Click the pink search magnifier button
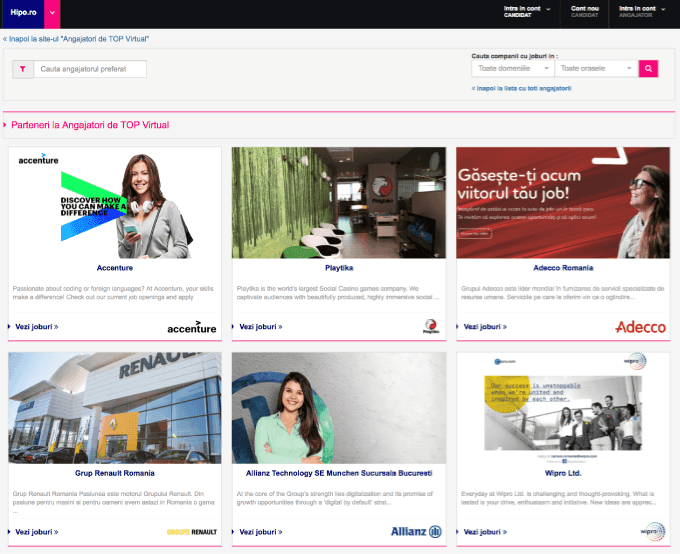Image resolution: width=680 pixels, height=554 pixels. click(x=648, y=69)
